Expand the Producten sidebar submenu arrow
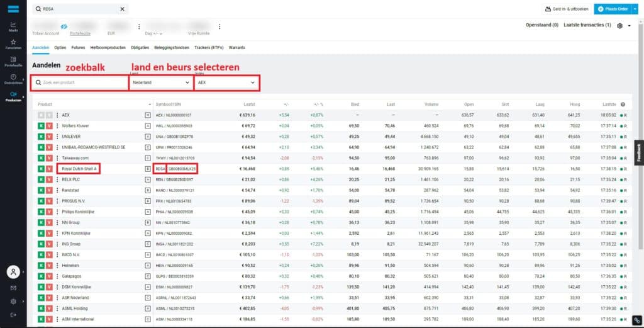Viewport: 644px width, 328px height. tap(23, 96)
